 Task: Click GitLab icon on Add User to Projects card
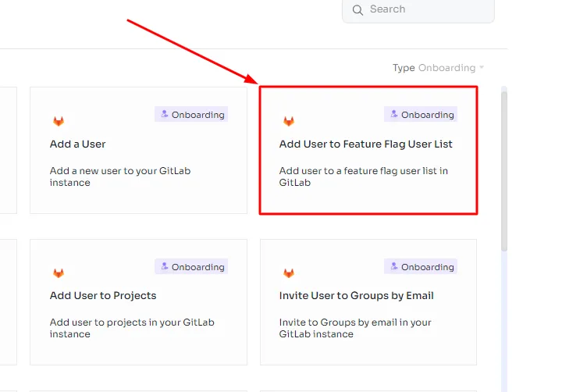tap(59, 273)
